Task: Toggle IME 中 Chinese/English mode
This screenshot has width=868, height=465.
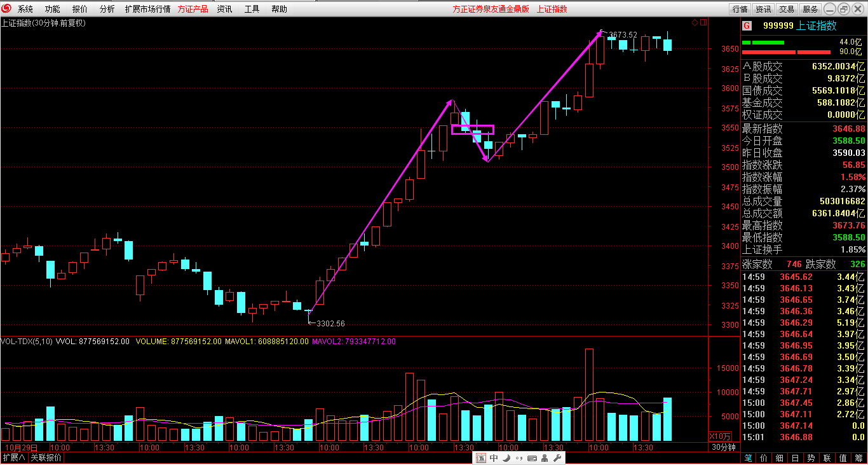Action: pyautogui.click(x=494, y=458)
